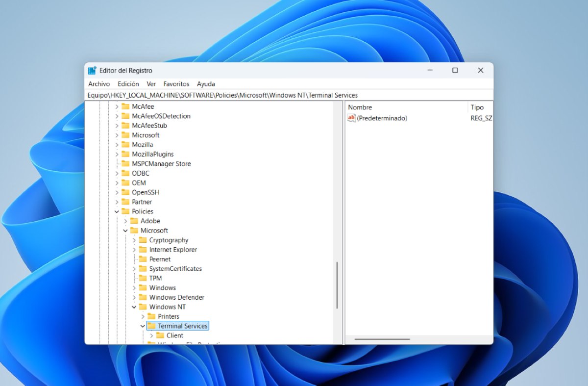Collapse the Terminal Services key
Screen dimensions: 588x386
point(143,326)
